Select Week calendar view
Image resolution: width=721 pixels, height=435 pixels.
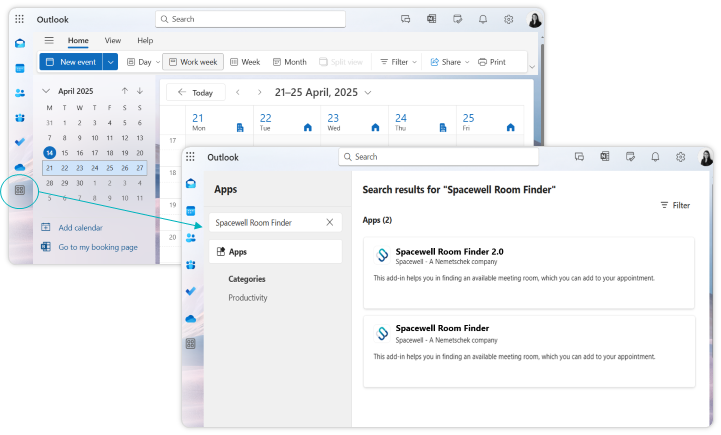click(x=245, y=62)
